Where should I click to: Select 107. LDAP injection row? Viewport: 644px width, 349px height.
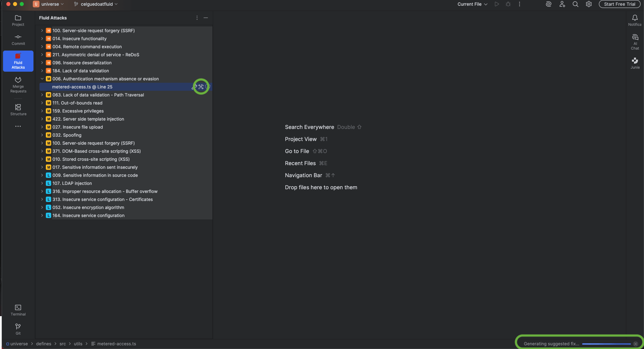coord(125,183)
